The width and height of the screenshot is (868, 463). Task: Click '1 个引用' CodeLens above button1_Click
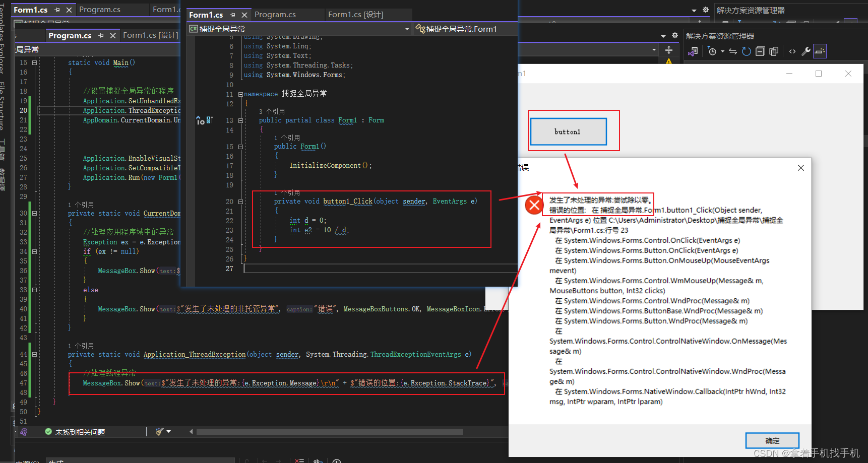coord(287,193)
